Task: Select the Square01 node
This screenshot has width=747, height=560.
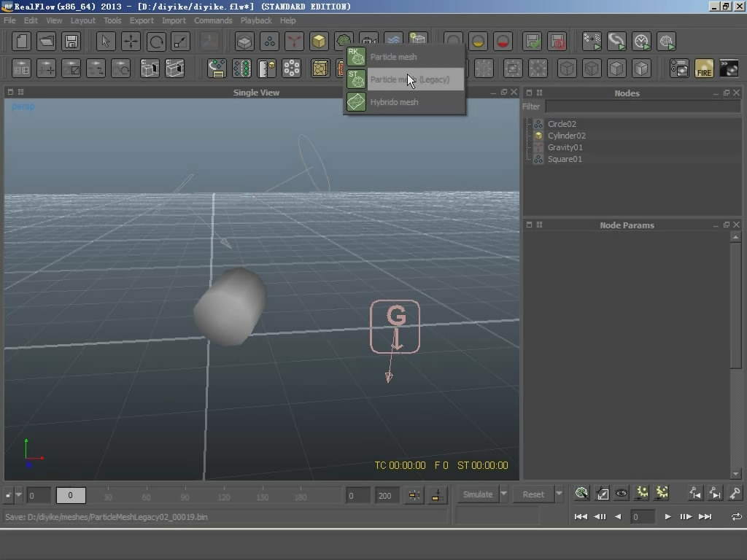Action: [565, 159]
